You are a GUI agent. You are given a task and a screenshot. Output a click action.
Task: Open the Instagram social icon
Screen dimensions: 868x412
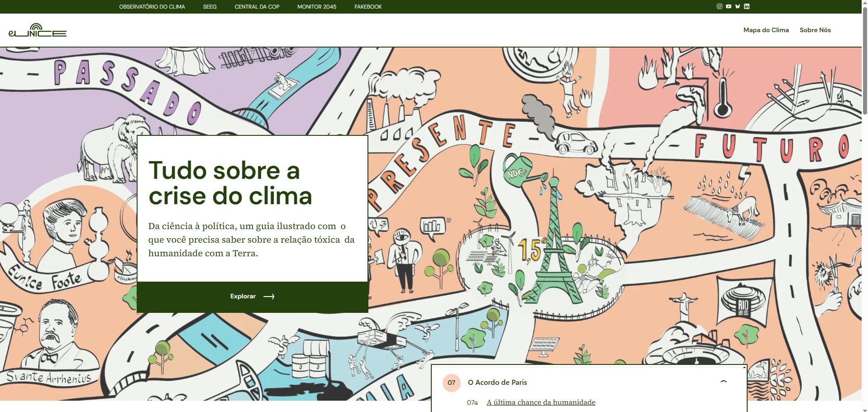pos(719,6)
